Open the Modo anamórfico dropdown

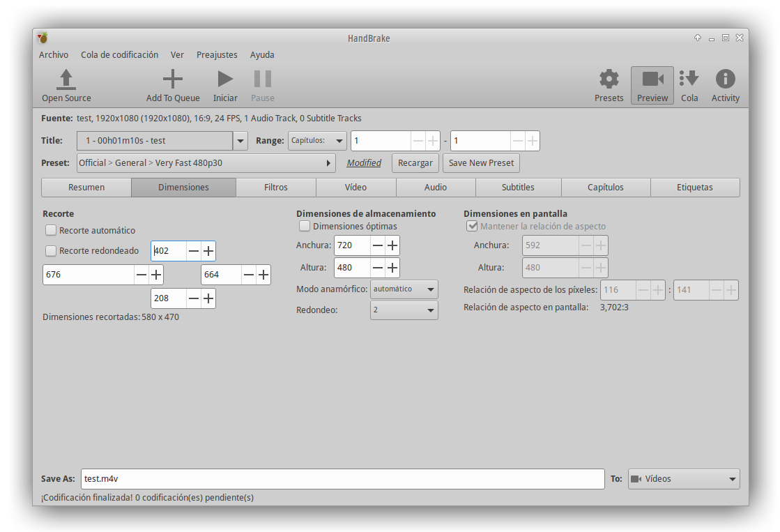(x=404, y=289)
